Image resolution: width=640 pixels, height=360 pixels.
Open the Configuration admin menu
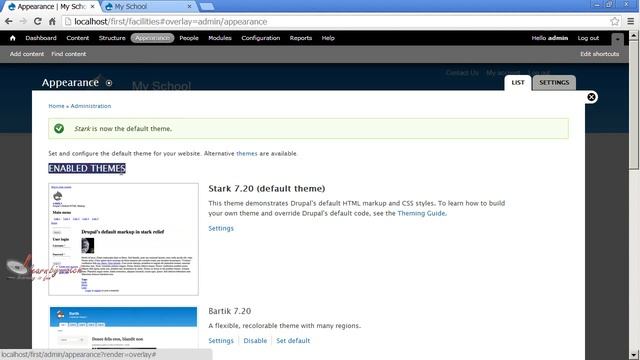(260, 38)
